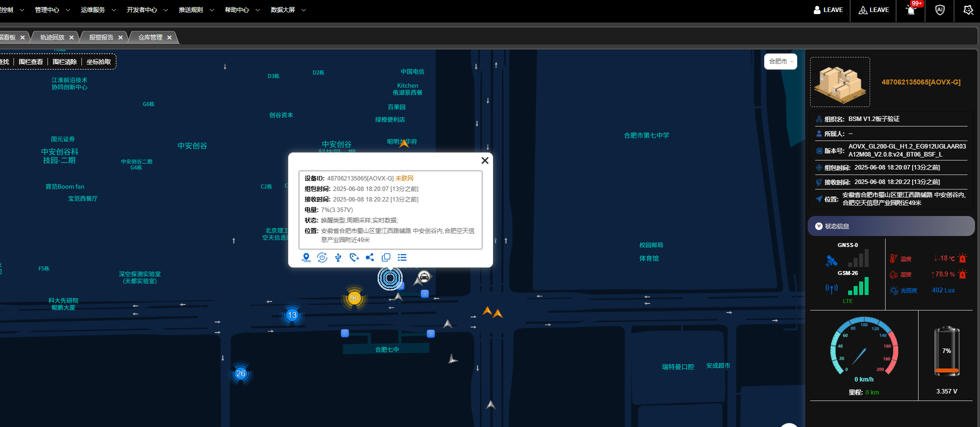The height and width of the screenshot is (427, 980).
Task: Open the list icon in device popup
Action: (402, 257)
